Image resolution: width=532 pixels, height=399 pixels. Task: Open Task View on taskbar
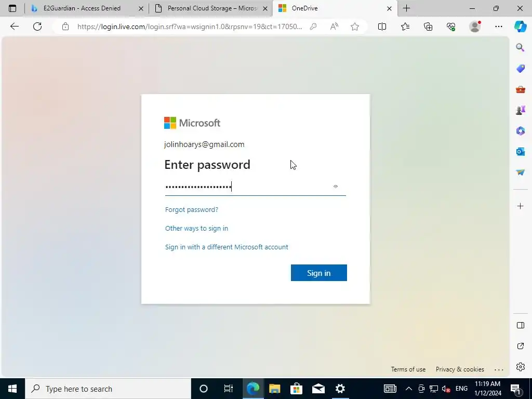tap(229, 389)
